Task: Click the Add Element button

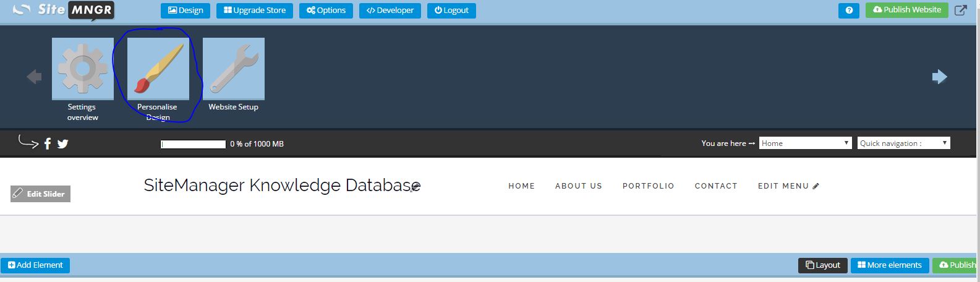Action: (x=35, y=265)
